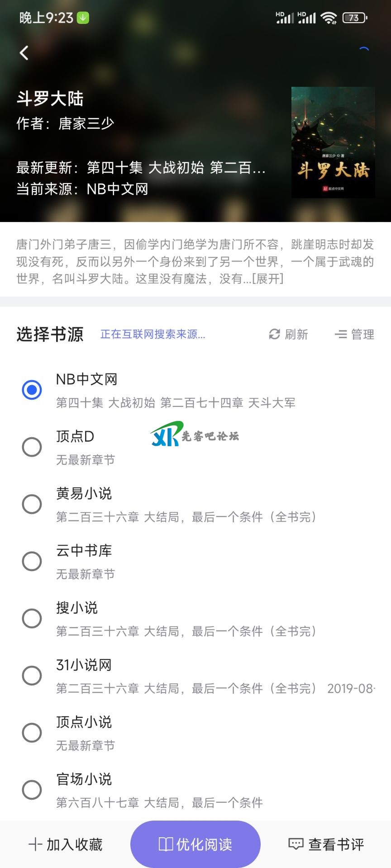
Task: Pick 搜小说 from the source list
Action: [x=32, y=618]
